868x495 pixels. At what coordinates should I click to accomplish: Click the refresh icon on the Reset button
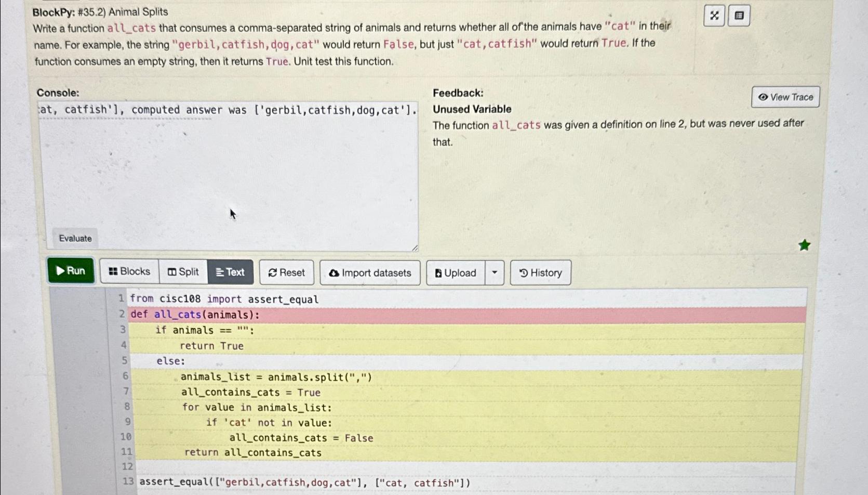pyautogui.click(x=272, y=272)
